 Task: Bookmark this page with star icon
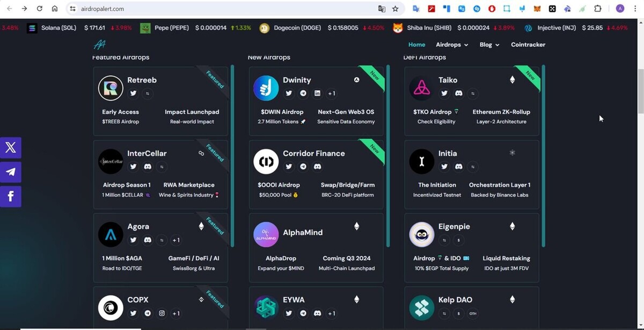[396, 9]
